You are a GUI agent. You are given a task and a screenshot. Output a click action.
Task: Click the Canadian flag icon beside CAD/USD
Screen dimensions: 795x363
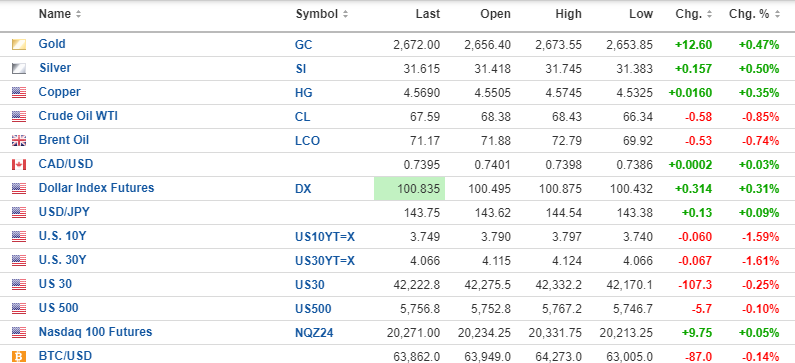point(19,165)
